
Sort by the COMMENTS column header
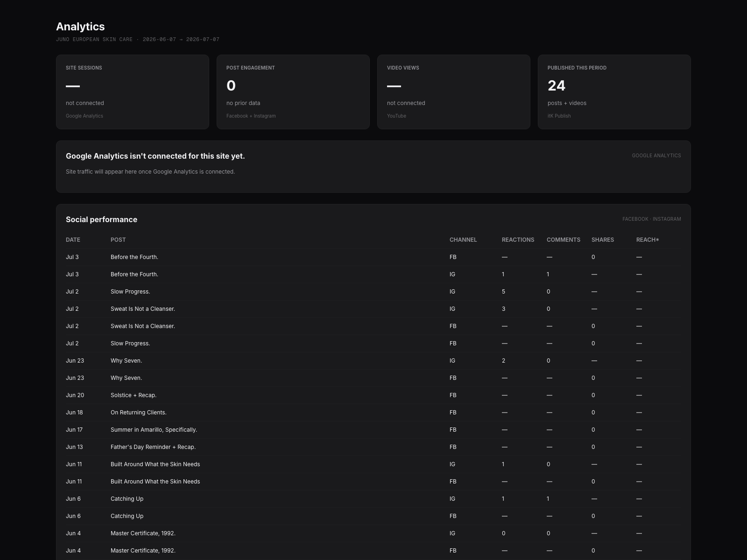tap(564, 240)
